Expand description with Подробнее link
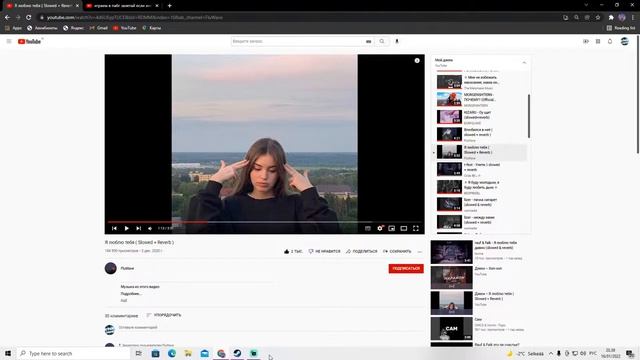The width and height of the screenshot is (640, 360). (131, 293)
